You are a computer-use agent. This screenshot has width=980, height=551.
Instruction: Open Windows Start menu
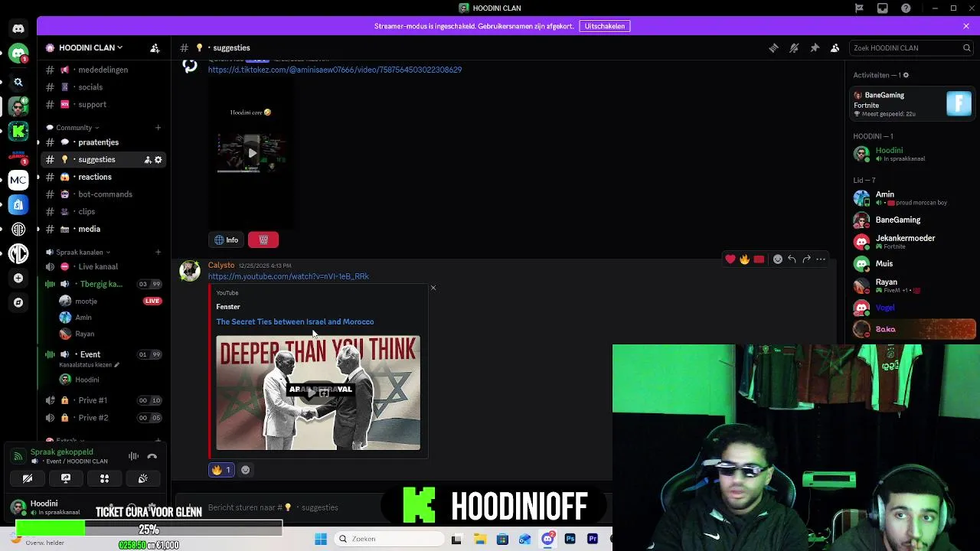tap(321, 539)
